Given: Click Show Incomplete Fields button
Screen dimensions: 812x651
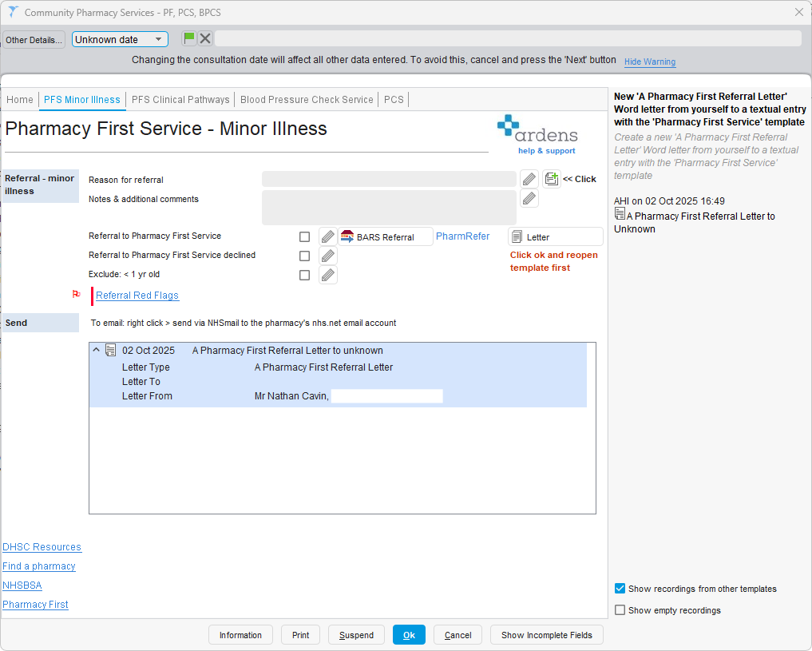Looking at the screenshot, I should (x=546, y=635).
